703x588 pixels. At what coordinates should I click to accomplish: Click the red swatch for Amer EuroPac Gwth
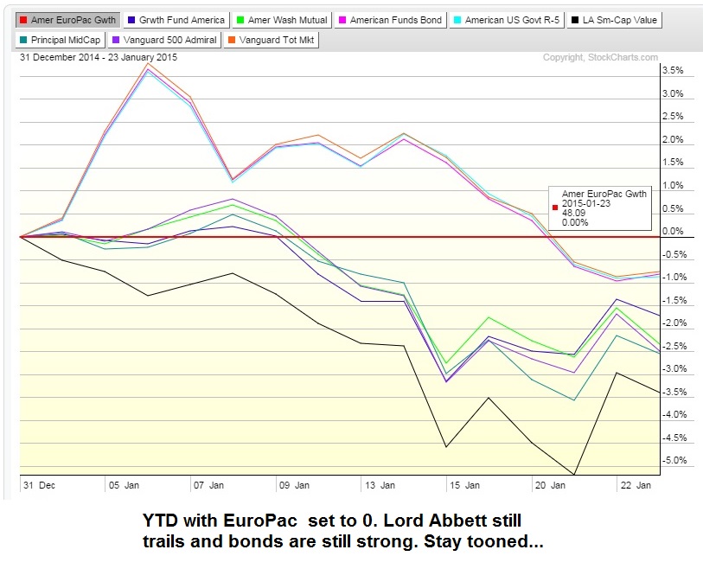[x=23, y=20]
